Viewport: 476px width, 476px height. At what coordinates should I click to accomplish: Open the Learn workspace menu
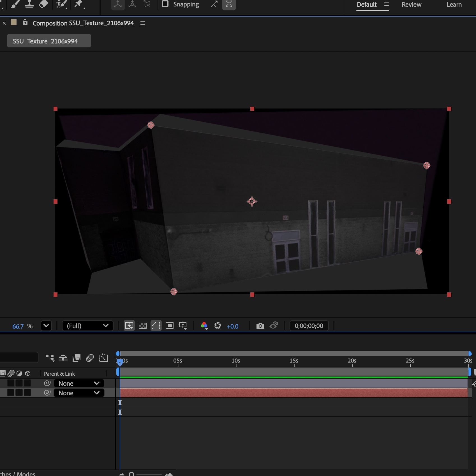point(454,4)
